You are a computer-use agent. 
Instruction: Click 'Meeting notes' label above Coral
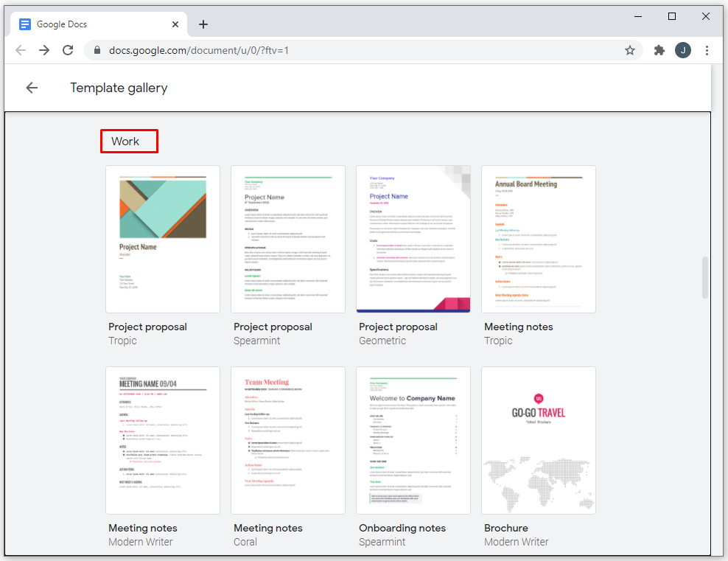tap(268, 528)
